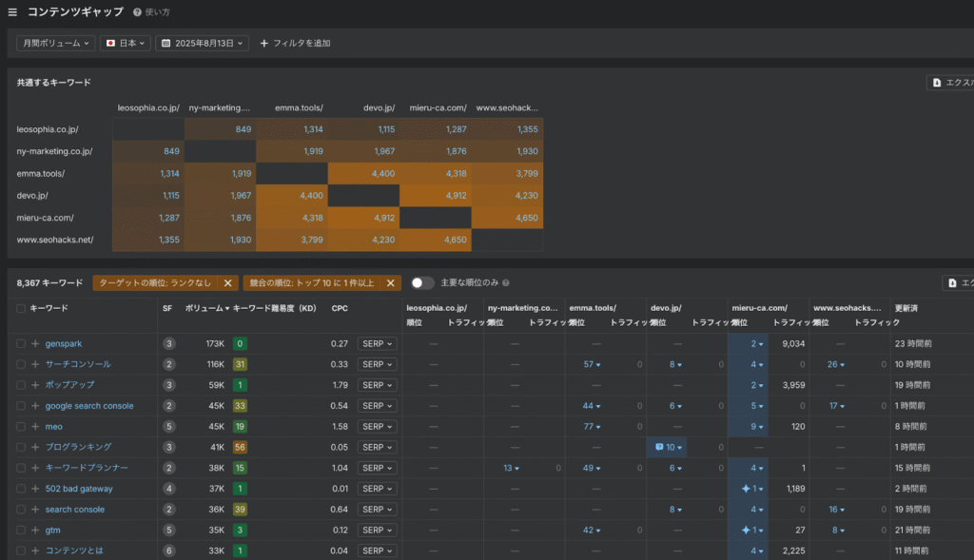Viewport: 974px width, 560px height.
Task: Open SERP dropdown for genspark
Action: pyautogui.click(x=377, y=343)
